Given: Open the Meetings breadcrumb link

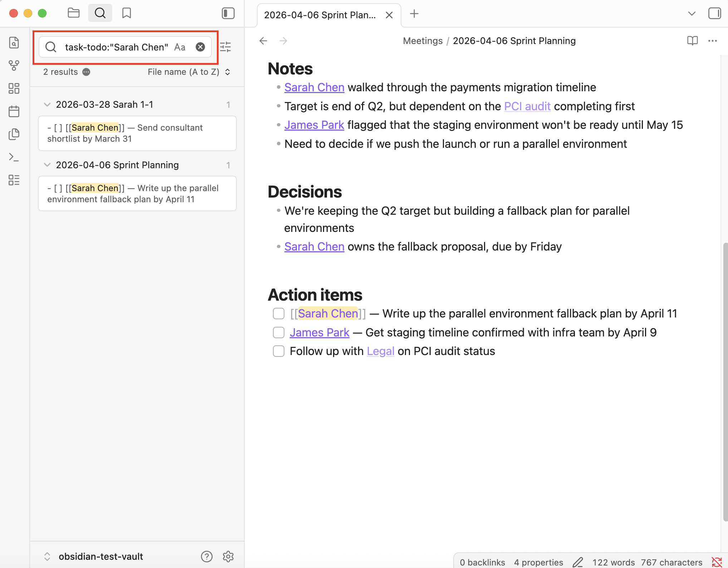Looking at the screenshot, I should (x=422, y=41).
